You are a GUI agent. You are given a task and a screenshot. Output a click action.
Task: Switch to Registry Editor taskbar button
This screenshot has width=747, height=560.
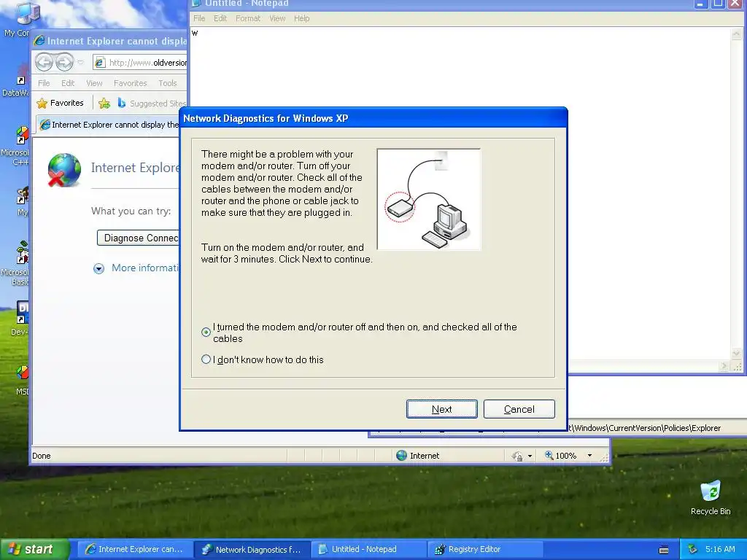pyautogui.click(x=485, y=549)
